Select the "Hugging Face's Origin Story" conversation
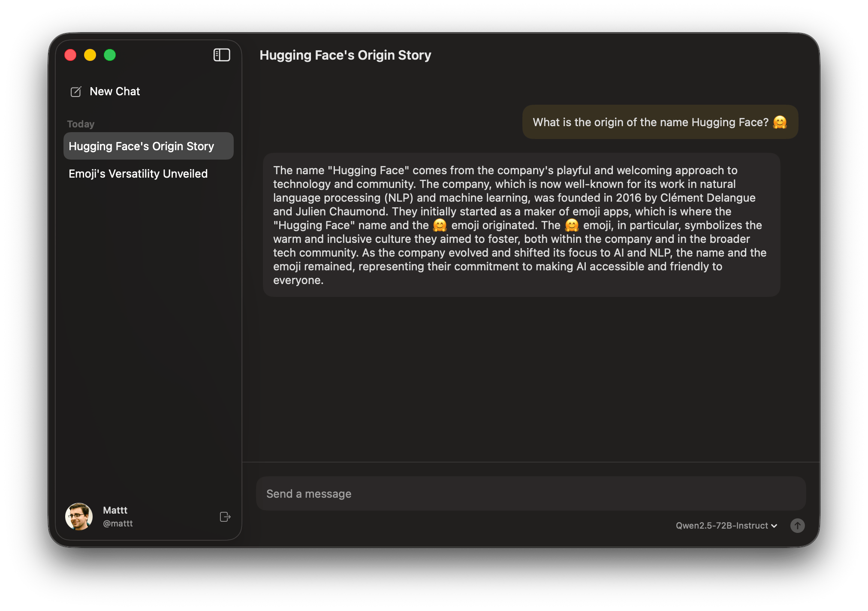 click(x=142, y=146)
